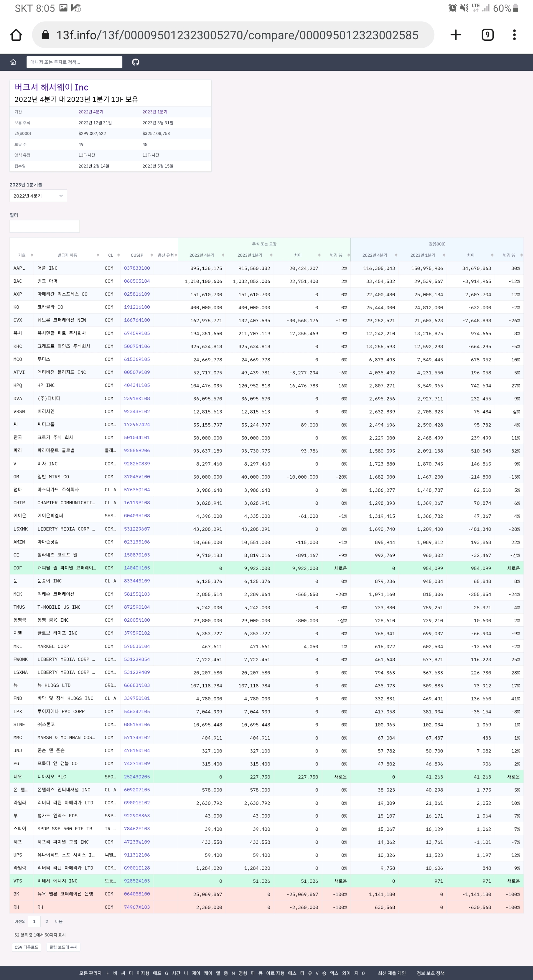The width and height of the screenshot is (533, 980).
Task: Sort shares by 2022년 4분기 column
Action: tap(202, 255)
